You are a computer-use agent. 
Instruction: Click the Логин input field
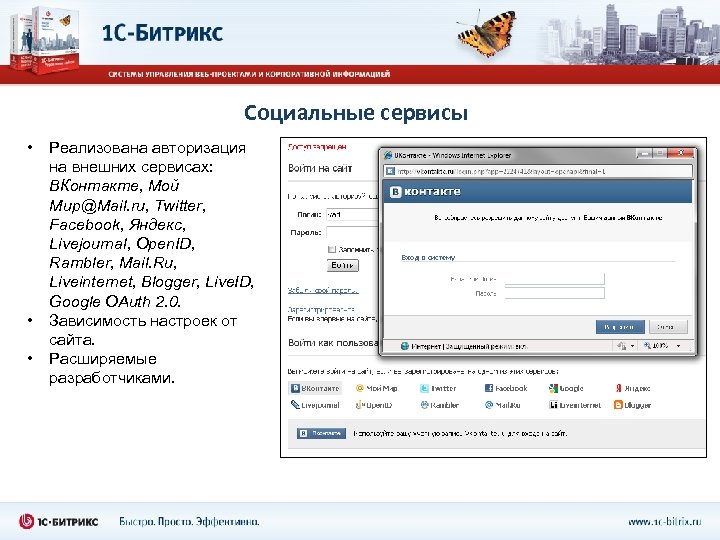(352, 214)
